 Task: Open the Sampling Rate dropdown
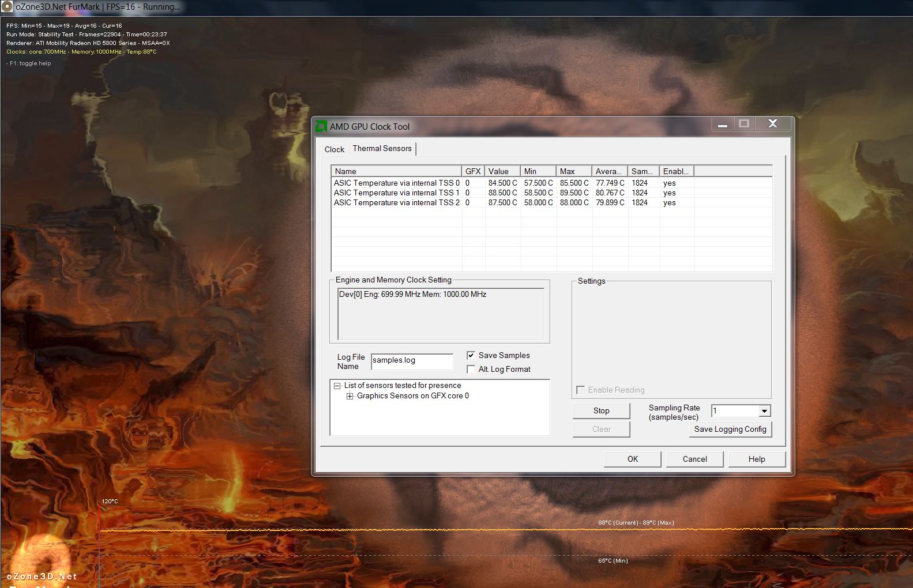point(764,411)
